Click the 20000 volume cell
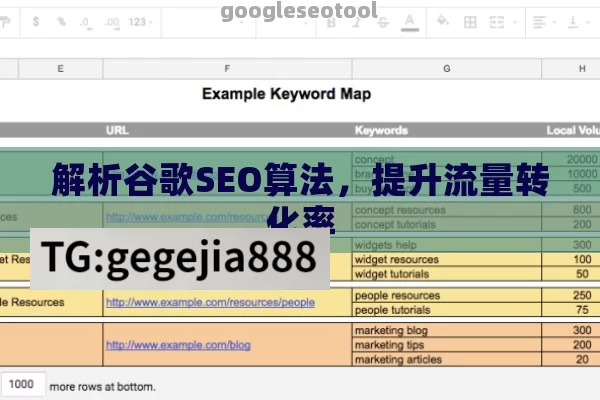 pos(571,159)
